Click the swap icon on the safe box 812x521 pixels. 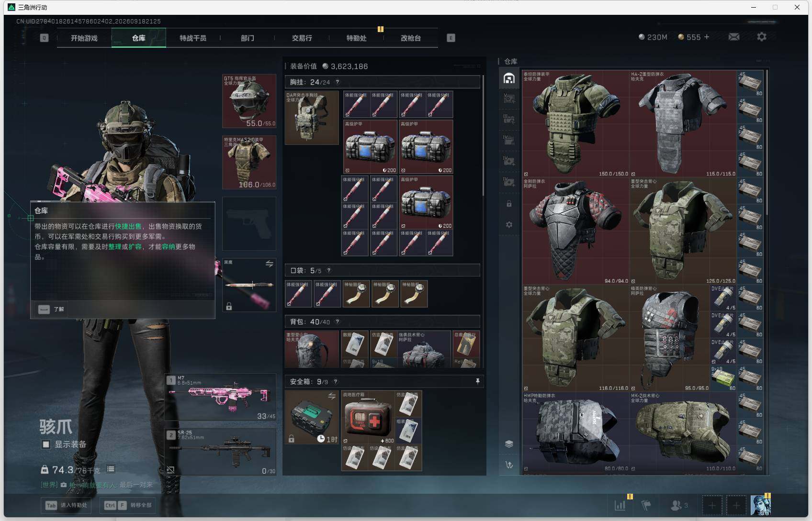coord(332,396)
